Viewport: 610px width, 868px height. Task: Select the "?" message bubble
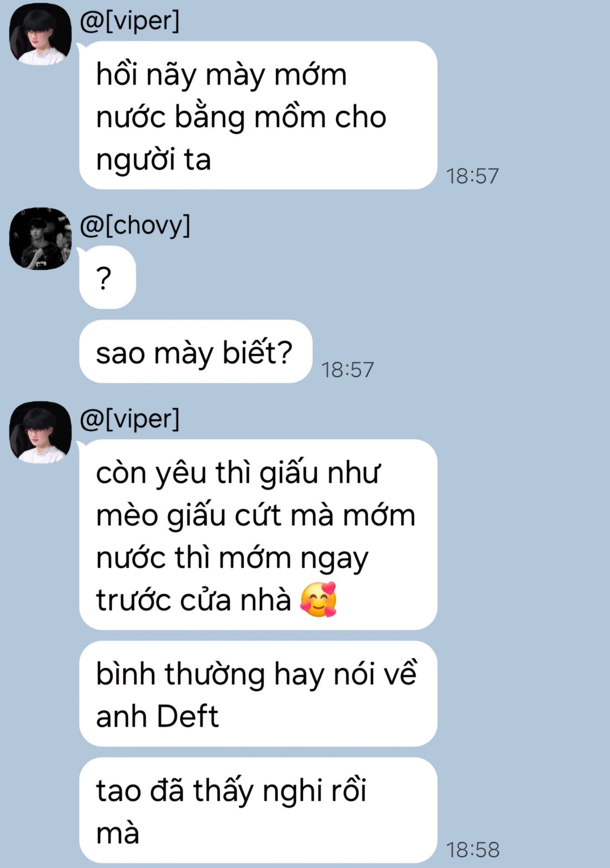tap(108, 277)
